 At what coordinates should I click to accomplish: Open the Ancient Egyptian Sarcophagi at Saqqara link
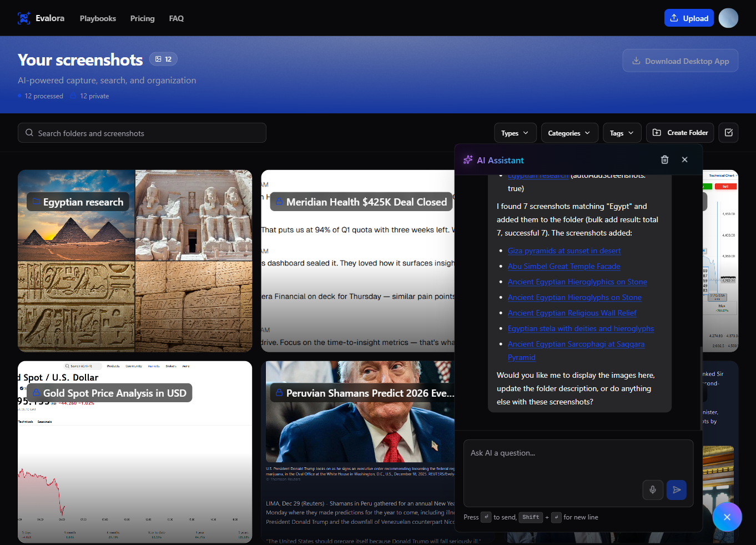[x=576, y=351]
